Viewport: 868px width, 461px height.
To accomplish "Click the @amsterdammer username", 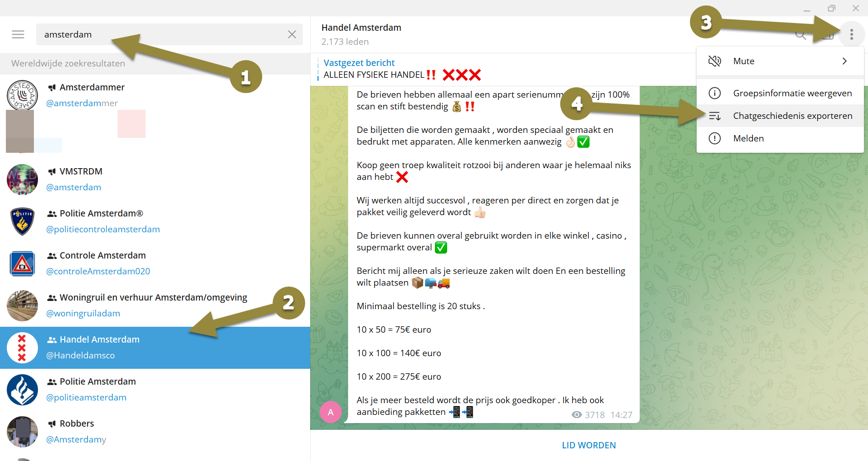I will [82, 103].
